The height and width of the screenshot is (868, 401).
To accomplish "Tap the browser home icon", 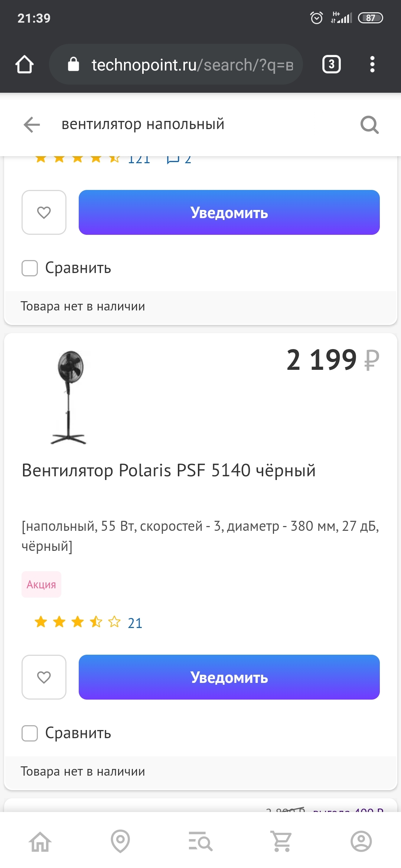I will (25, 65).
